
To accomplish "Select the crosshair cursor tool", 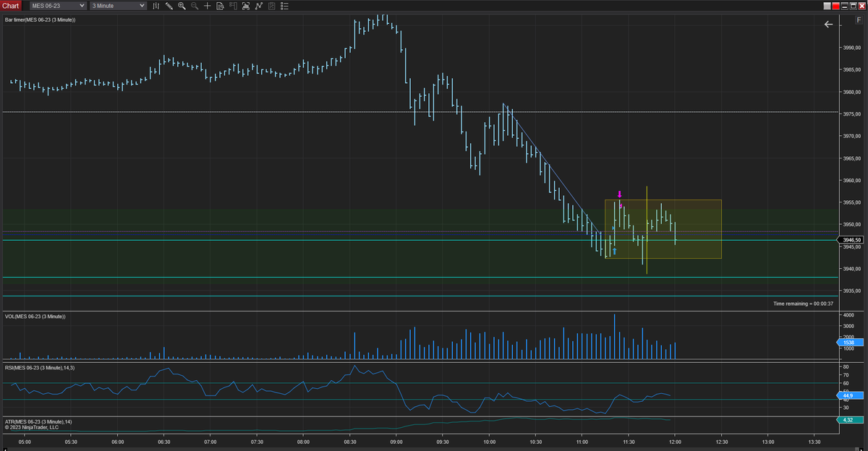I will coord(208,6).
